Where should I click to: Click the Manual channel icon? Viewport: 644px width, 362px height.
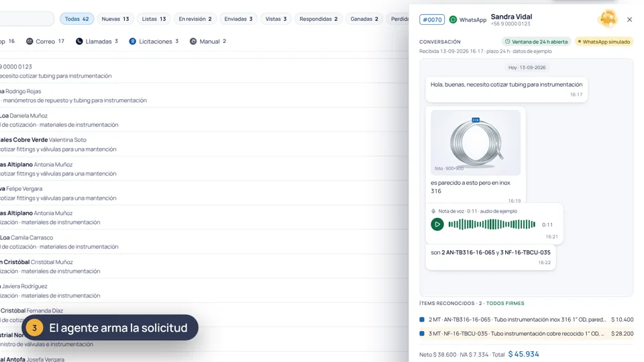(193, 42)
